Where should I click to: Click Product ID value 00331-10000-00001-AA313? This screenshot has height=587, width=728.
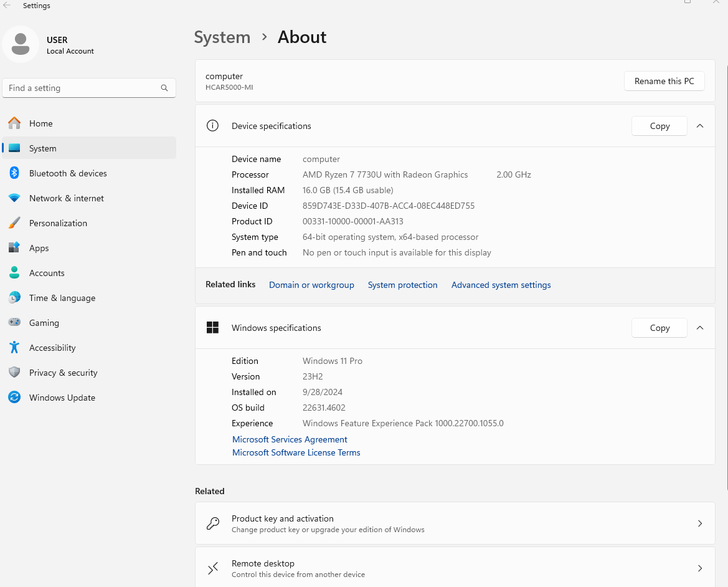coord(353,221)
